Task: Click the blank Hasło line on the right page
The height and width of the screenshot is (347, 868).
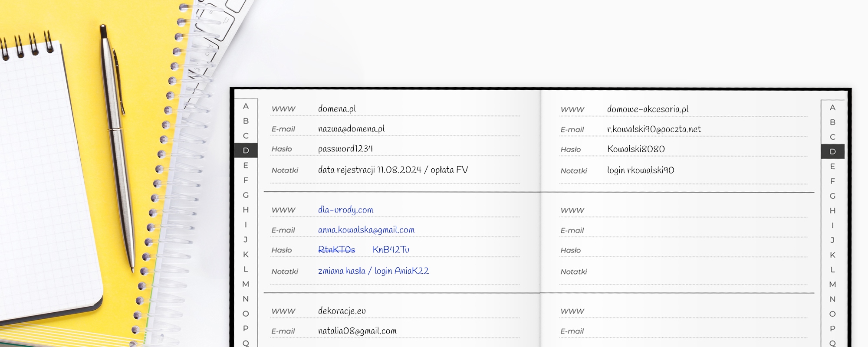Action: coord(683,251)
